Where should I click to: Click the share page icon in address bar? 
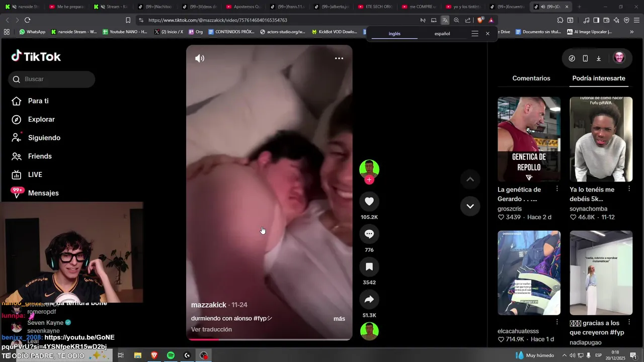tap(468, 20)
